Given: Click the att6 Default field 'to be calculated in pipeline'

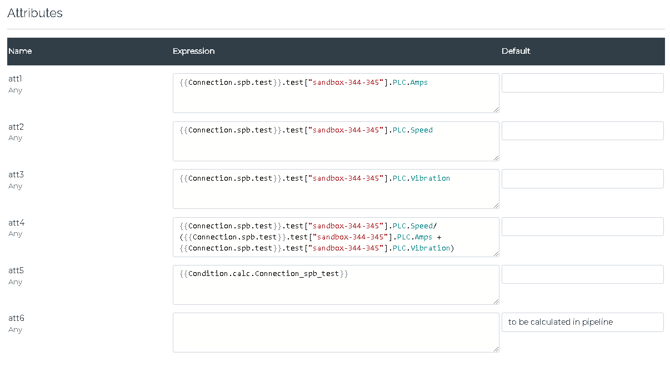Looking at the screenshot, I should pos(582,322).
